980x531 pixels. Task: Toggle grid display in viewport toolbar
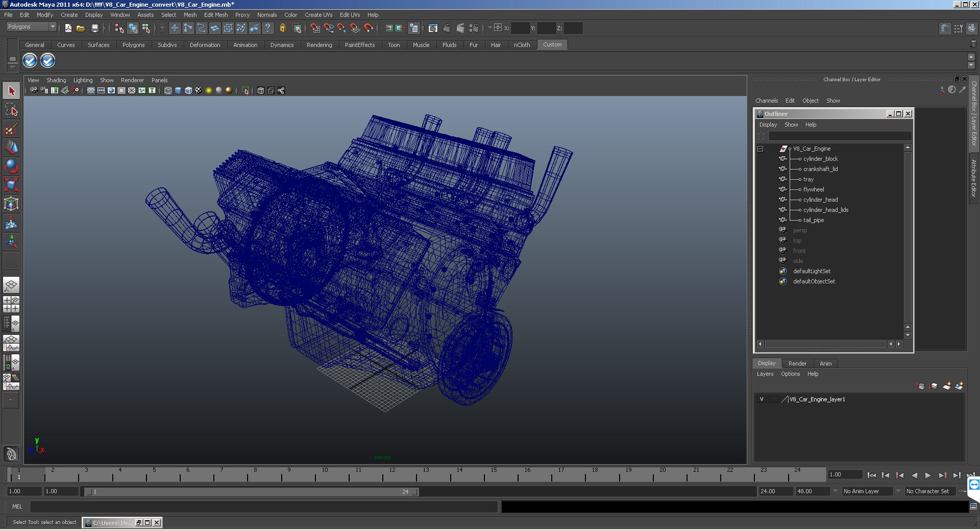click(90, 90)
